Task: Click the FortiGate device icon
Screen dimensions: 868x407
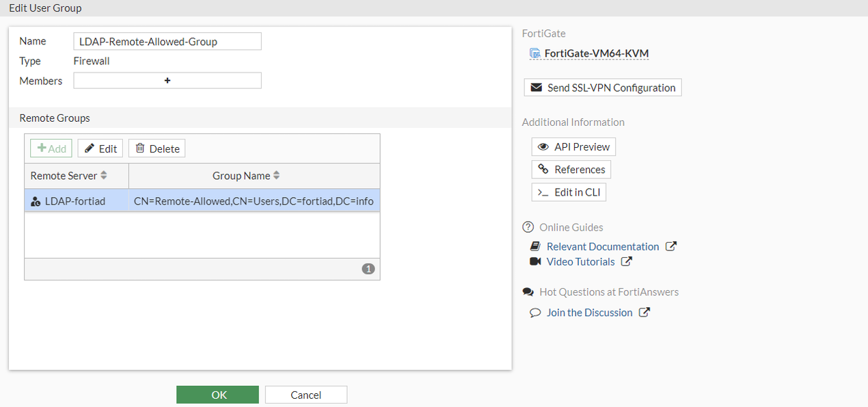Action: click(535, 53)
